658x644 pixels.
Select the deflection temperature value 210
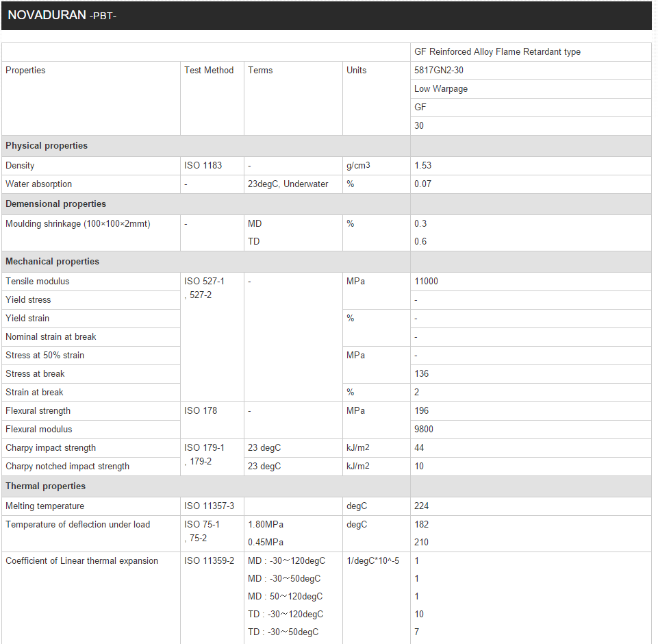(421, 542)
